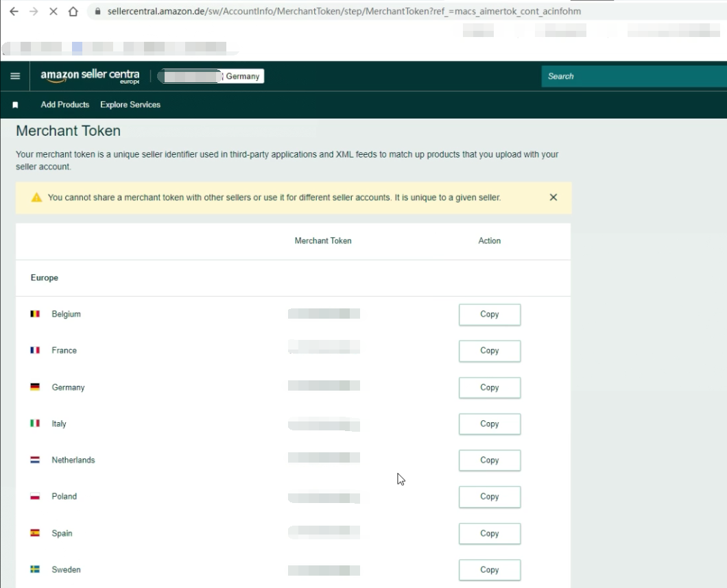
Task: Click the Spain flag icon
Action: 35,533
